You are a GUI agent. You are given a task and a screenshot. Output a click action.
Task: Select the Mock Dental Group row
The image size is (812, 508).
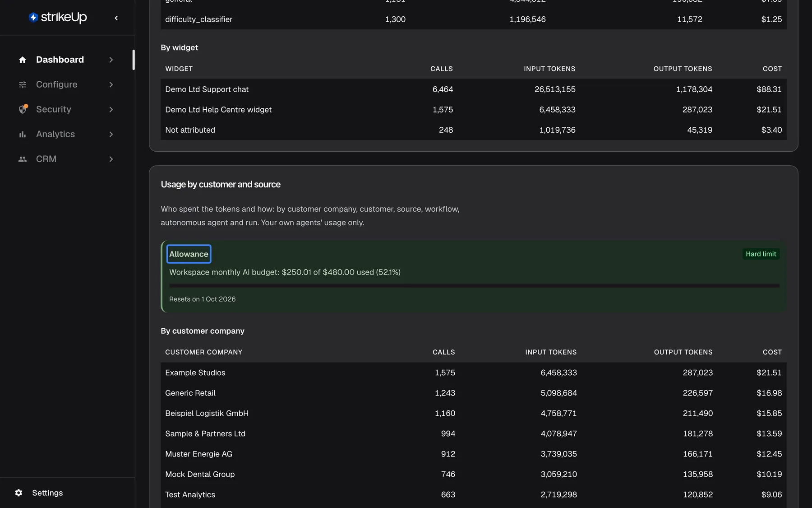point(474,474)
